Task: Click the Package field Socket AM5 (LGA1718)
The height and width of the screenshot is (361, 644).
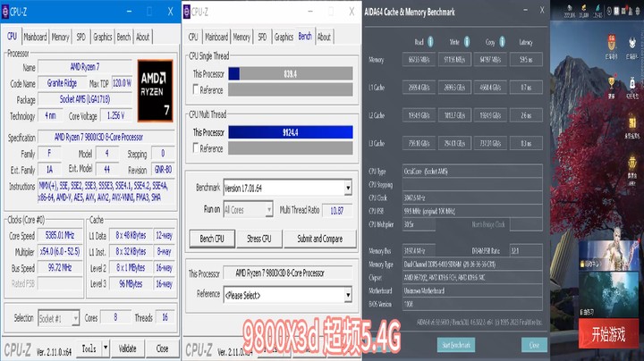Action: pos(85,99)
